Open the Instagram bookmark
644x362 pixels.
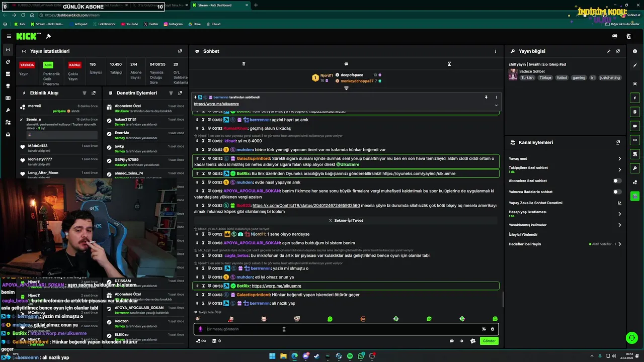(x=173, y=24)
